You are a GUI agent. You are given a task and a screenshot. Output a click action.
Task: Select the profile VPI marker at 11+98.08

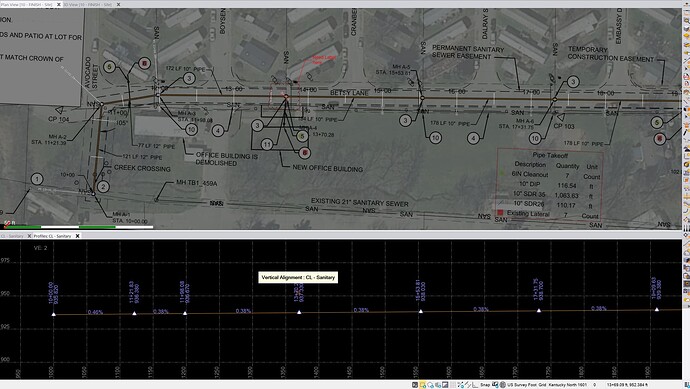pyautogui.click(x=185, y=313)
